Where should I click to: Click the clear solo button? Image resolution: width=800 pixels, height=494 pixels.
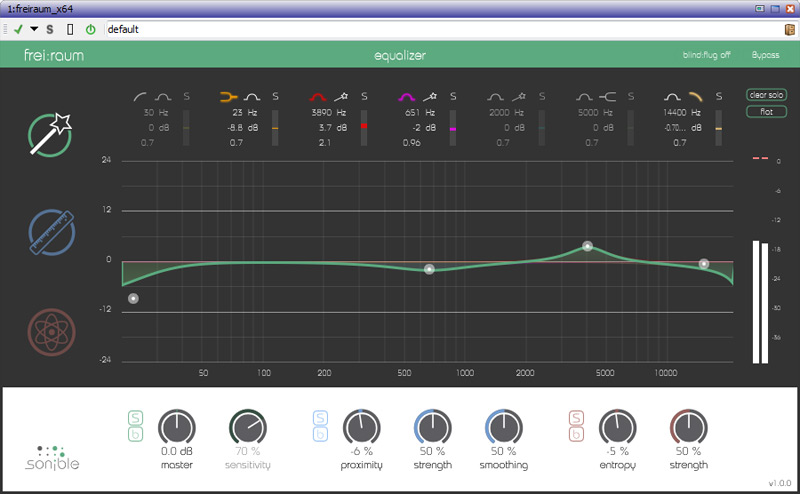(766, 95)
